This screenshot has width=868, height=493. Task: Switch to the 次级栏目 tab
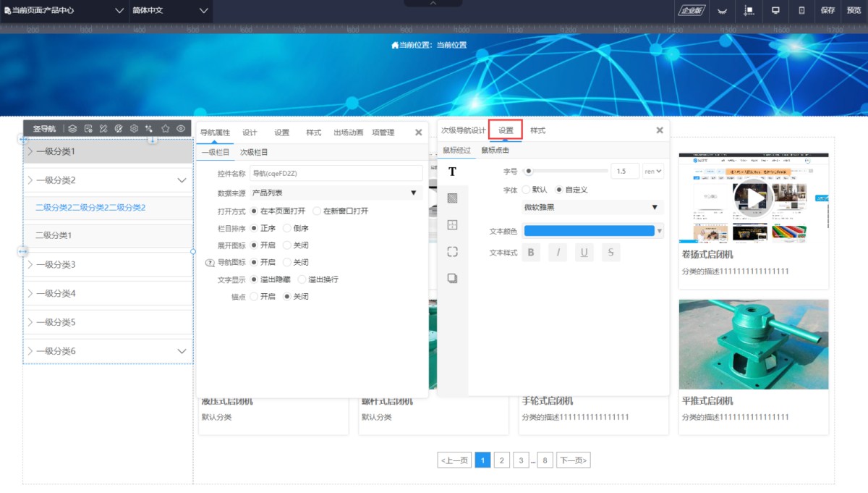point(254,152)
